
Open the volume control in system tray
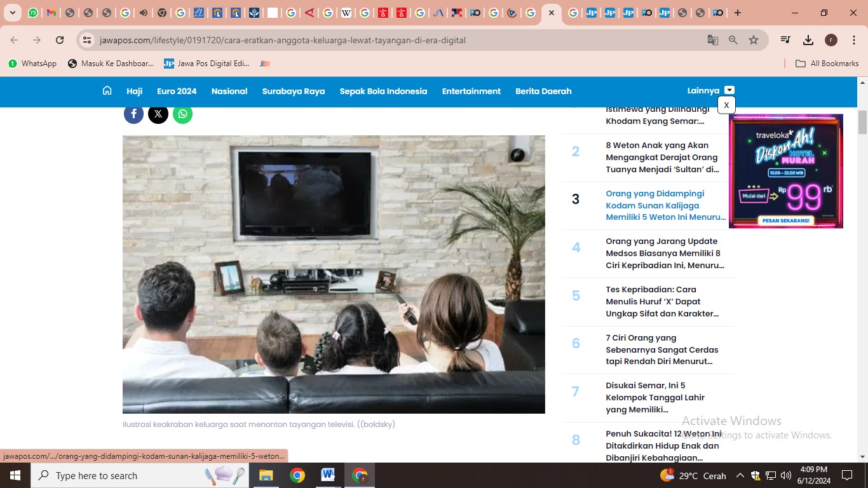(x=786, y=475)
